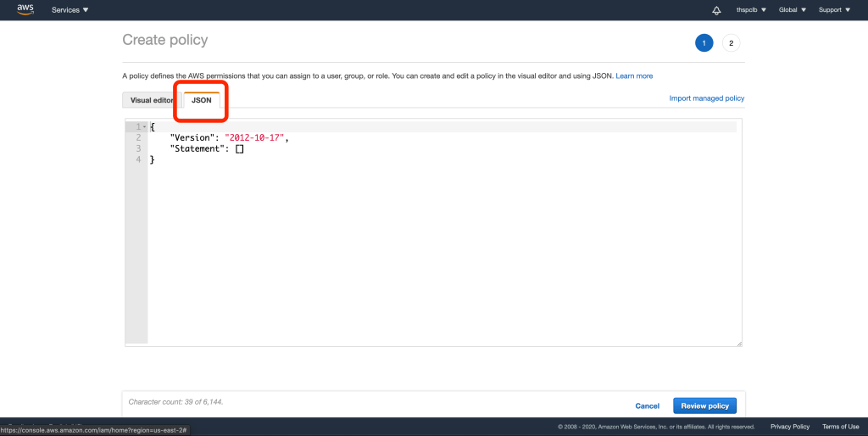Place cursor in the Statement brackets
This screenshot has height=436, width=868.
coord(239,148)
